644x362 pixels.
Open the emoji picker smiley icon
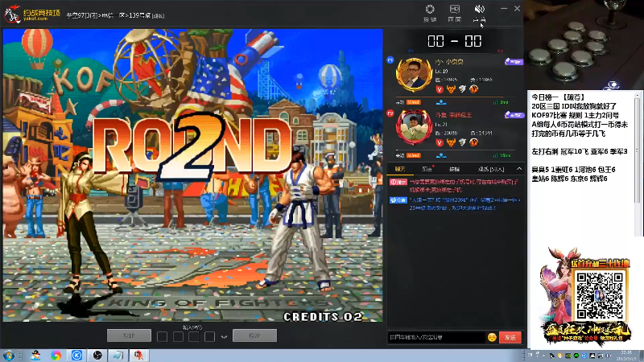pyautogui.click(x=492, y=337)
